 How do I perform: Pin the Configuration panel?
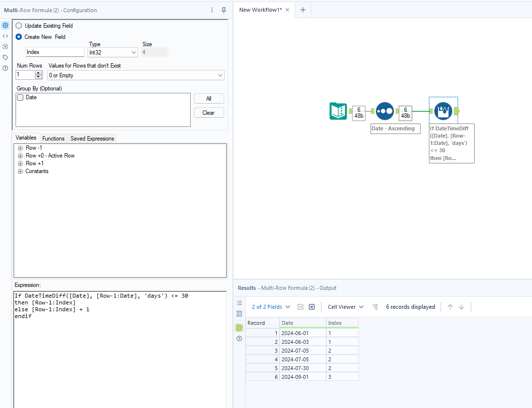[x=224, y=10]
